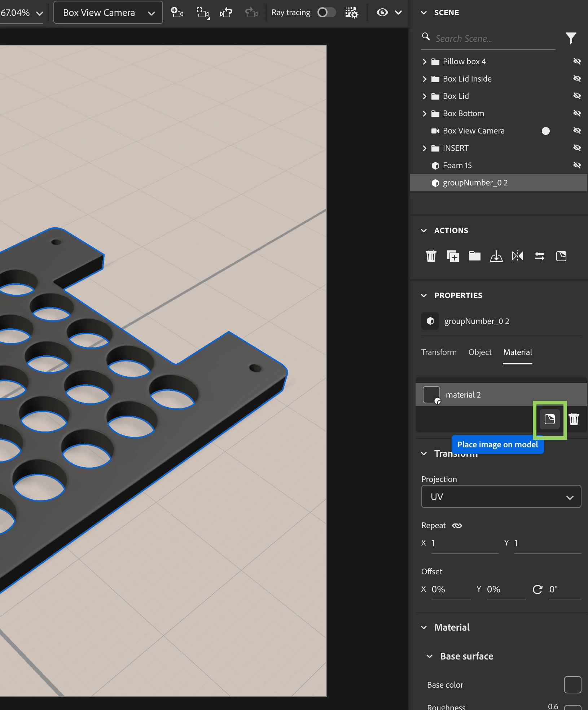Switch to the Object tab
The image size is (588, 710).
pyautogui.click(x=480, y=352)
